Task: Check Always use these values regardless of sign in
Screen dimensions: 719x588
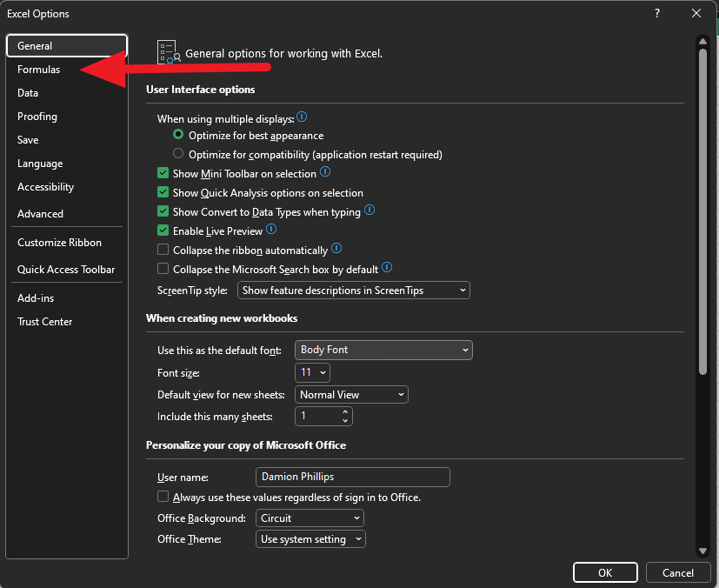Action: tap(163, 497)
